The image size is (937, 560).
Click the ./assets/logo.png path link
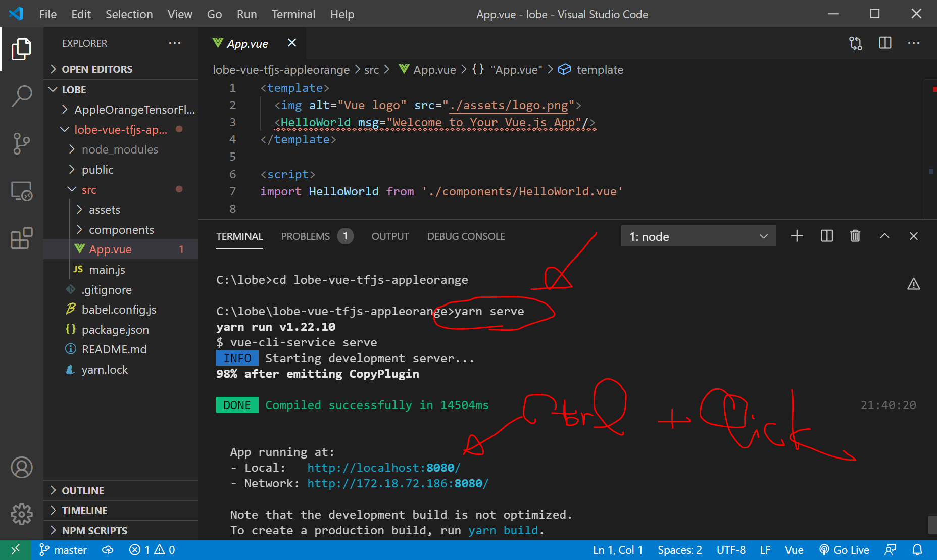(x=509, y=105)
